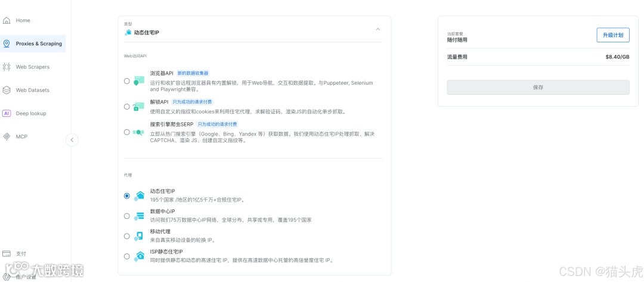Click the 浏览器API title text
This screenshot has height=282, width=644.
(x=162, y=73)
